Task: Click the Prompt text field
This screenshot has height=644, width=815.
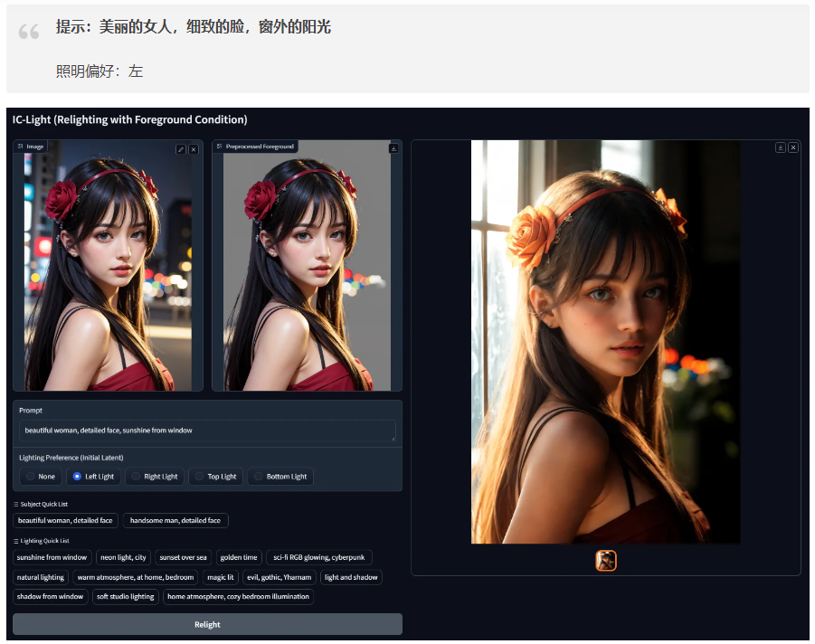Action: point(207,431)
